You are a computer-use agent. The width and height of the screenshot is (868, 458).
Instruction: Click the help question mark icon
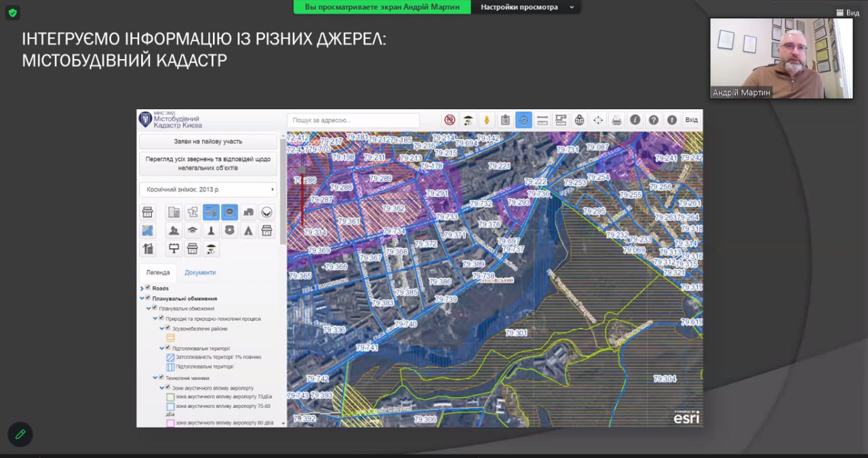pos(654,119)
